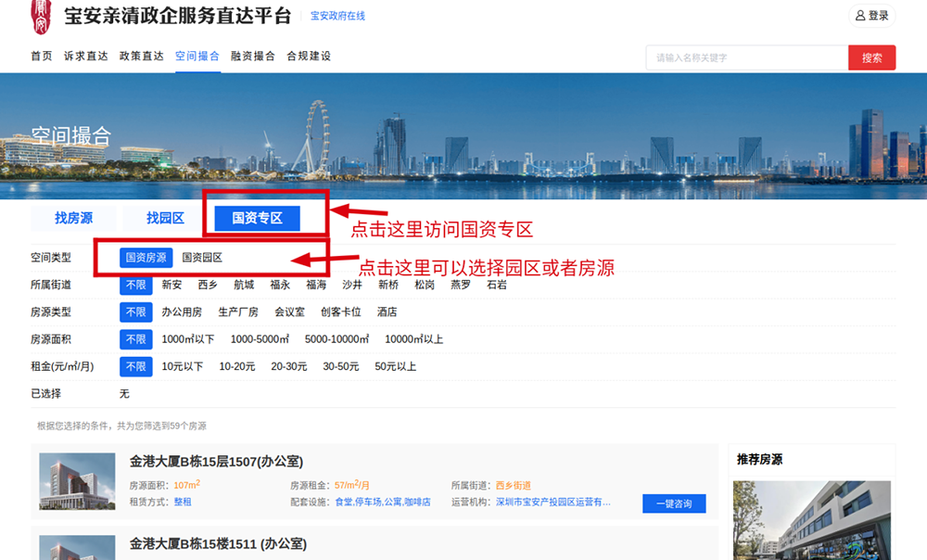Filter street by 石岩
Image resolution: width=927 pixels, height=560 pixels.
coord(497,285)
